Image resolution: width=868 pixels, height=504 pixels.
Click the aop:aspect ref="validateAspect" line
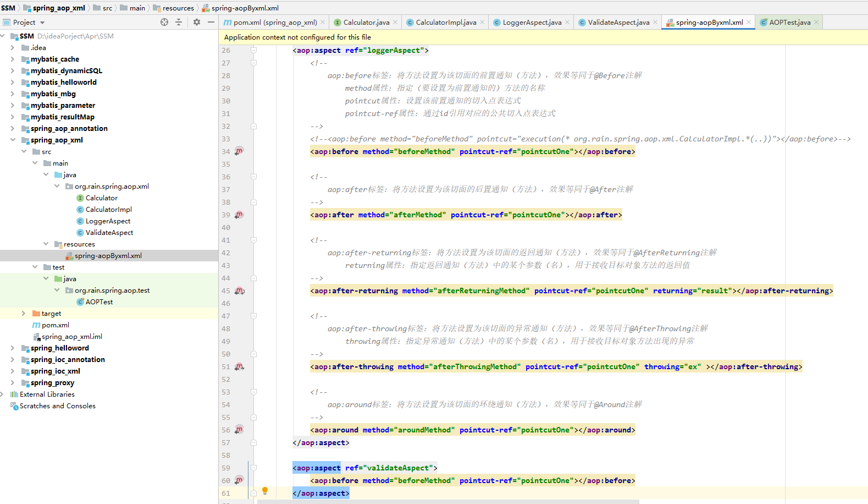(x=365, y=468)
